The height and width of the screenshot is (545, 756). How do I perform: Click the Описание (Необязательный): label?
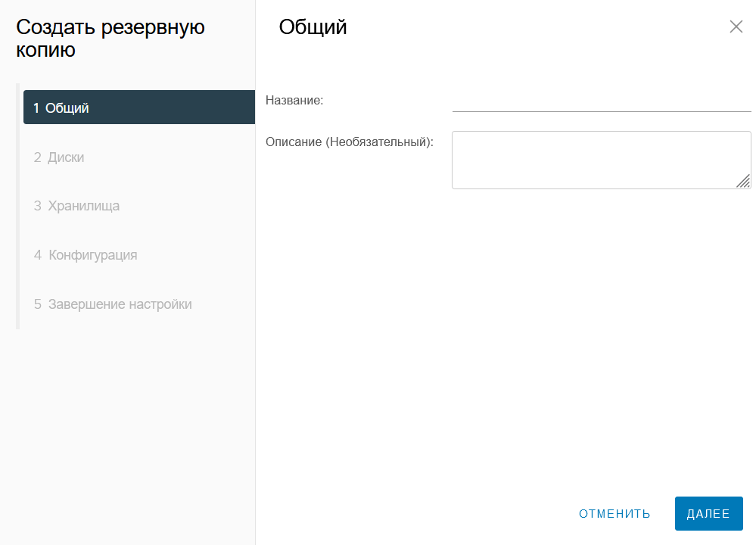point(350,142)
